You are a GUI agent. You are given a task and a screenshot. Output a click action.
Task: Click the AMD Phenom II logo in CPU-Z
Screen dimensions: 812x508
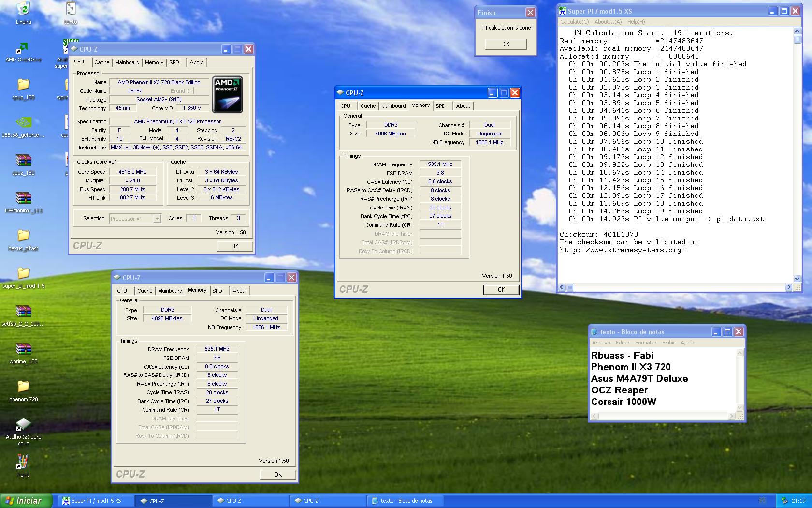pyautogui.click(x=228, y=94)
